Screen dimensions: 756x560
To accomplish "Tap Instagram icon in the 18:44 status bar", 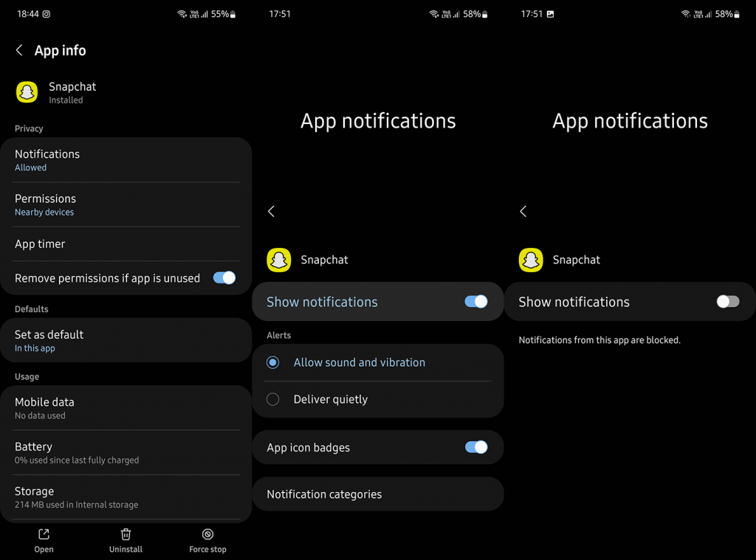I will tap(47, 14).
